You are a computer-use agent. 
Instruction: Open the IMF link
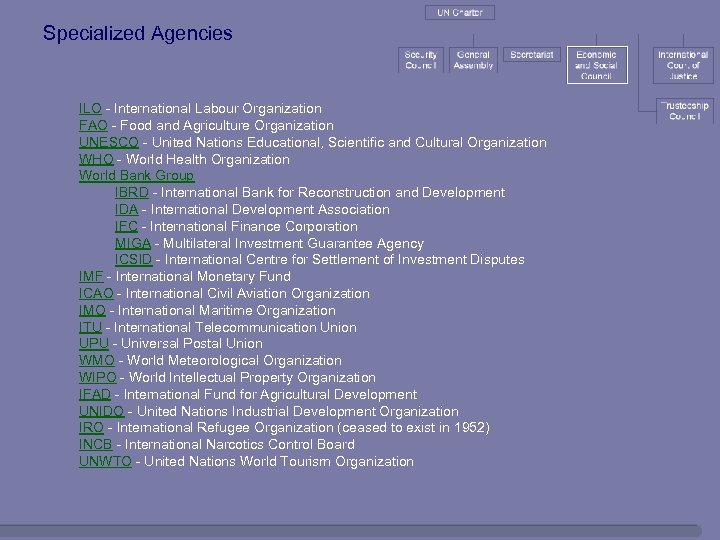coord(91,276)
